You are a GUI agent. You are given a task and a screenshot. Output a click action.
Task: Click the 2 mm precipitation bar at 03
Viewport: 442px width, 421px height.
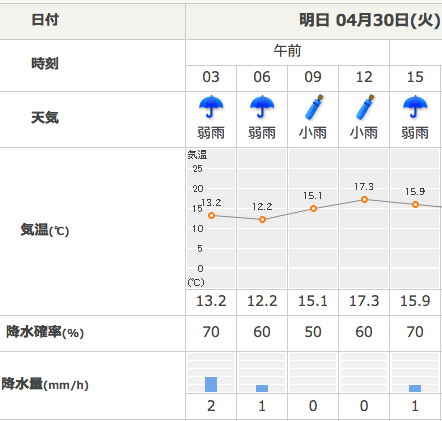[211, 384]
